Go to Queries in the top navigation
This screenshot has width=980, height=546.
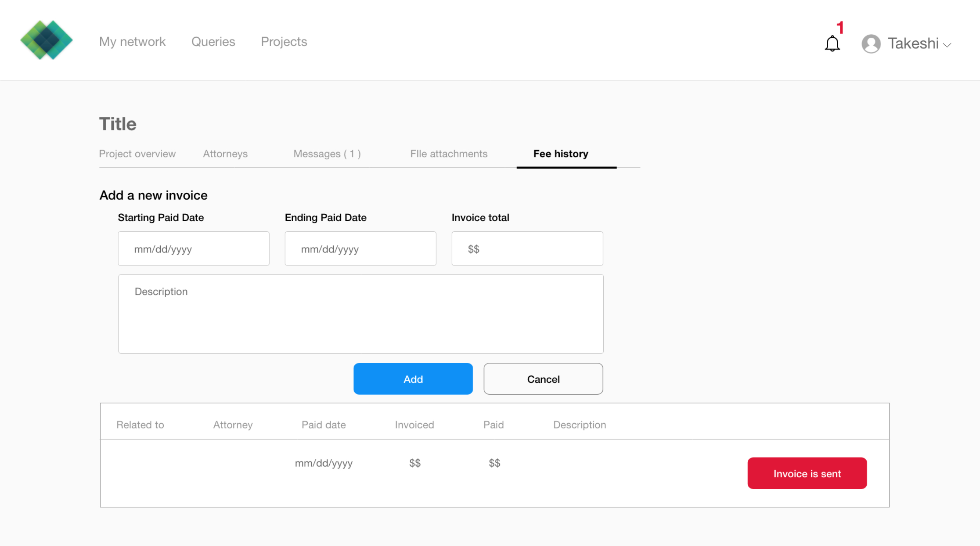(x=213, y=41)
